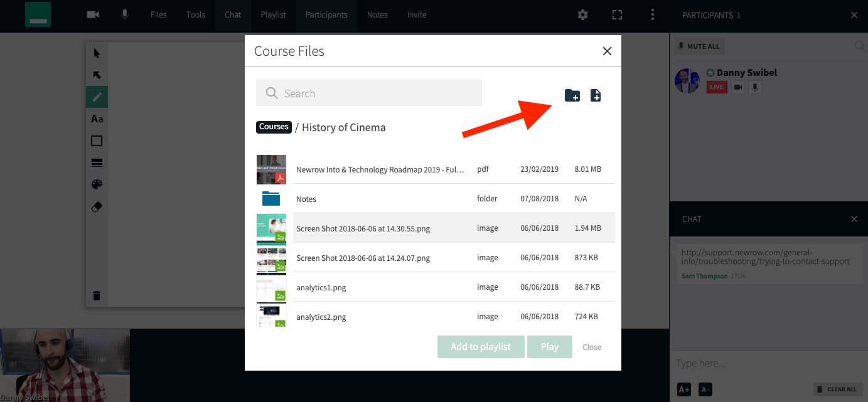Click Sam Thompson name in chat
868x402 pixels.
[x=704, y=276]
